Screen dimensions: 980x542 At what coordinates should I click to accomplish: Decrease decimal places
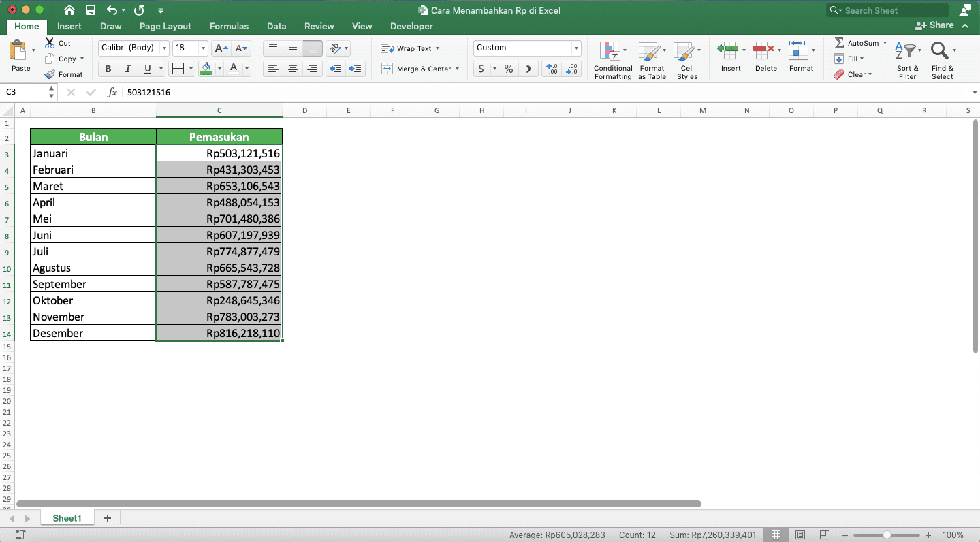(573, 69)
